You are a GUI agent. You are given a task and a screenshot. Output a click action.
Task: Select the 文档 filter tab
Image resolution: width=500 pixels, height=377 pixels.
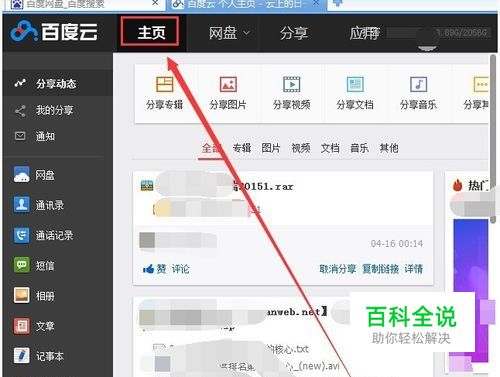point(330,148)
